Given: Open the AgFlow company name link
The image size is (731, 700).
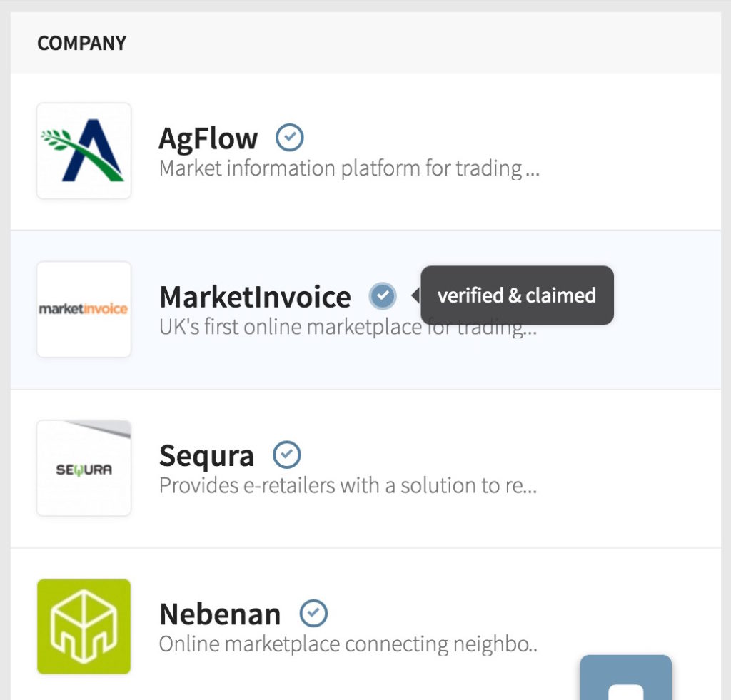Looking at the screenshot, I should click(x=208, y=138).
